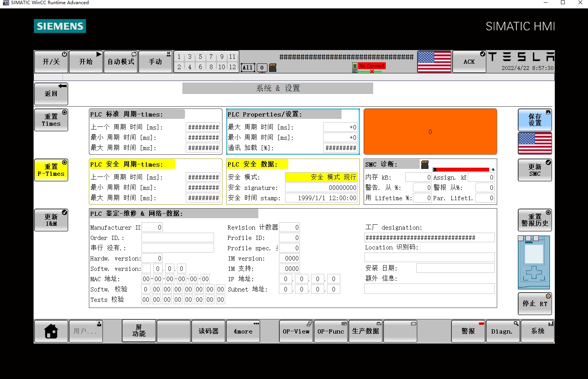Select station number 1

(x=179, y=57)
